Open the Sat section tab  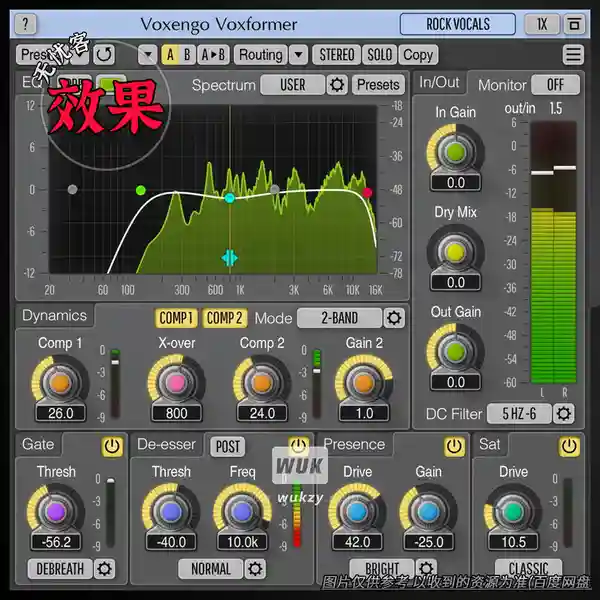(490, 444)
